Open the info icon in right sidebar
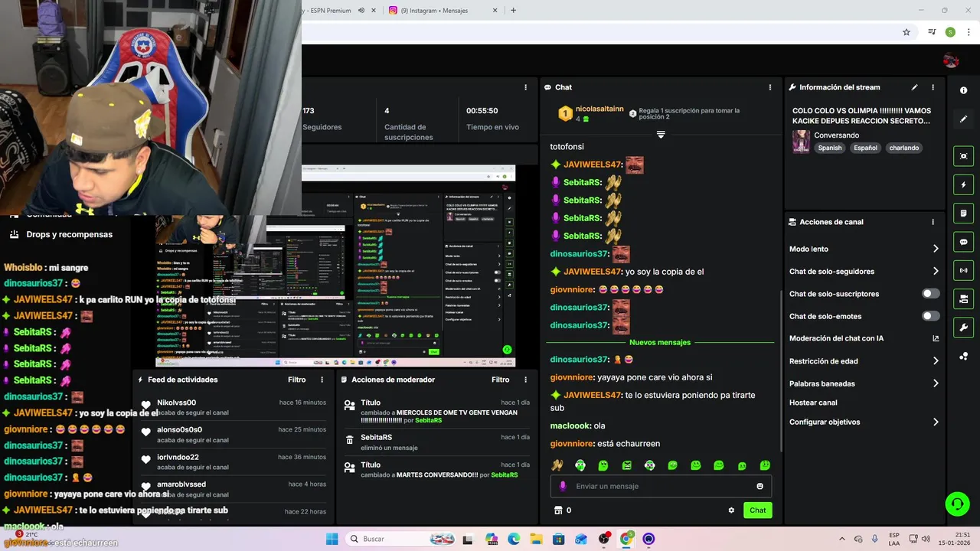 [963, 90]
